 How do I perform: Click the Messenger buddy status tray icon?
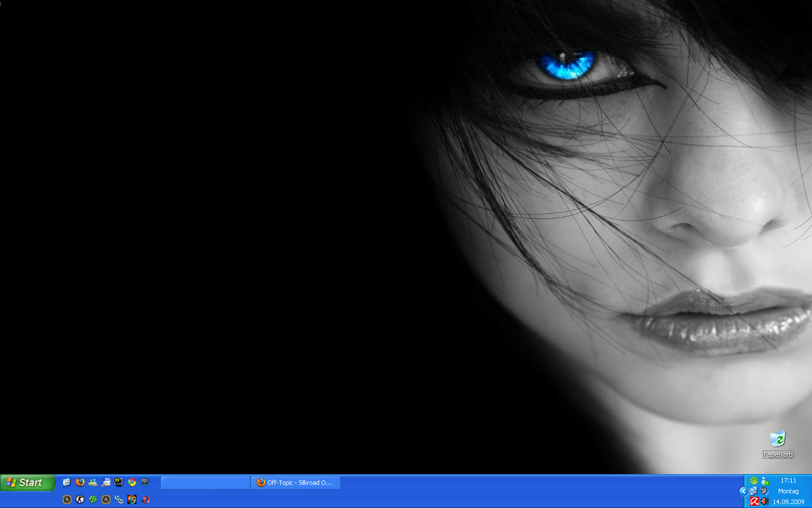765,481
